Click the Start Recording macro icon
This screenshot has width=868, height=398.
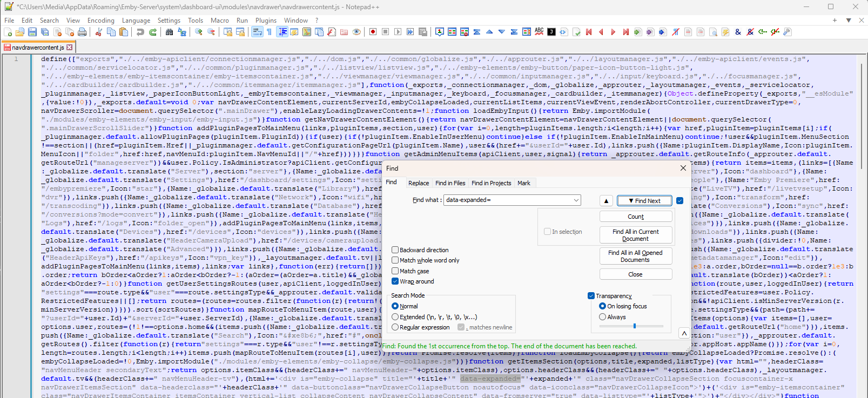tap(373, 32)
